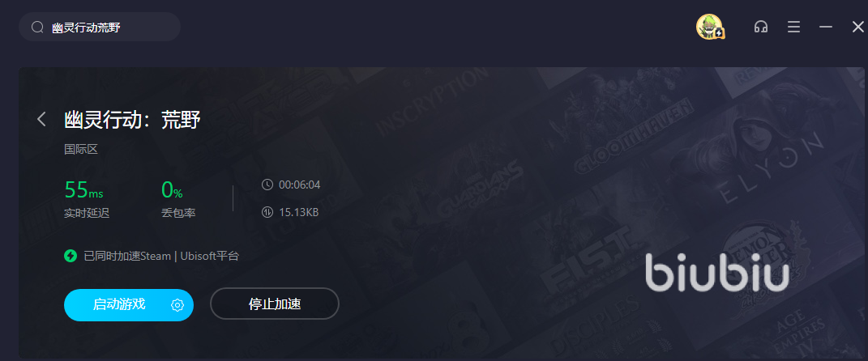Open customer support via the headset icon
This screenshot has width=868, height=361.
click(760, 27)
